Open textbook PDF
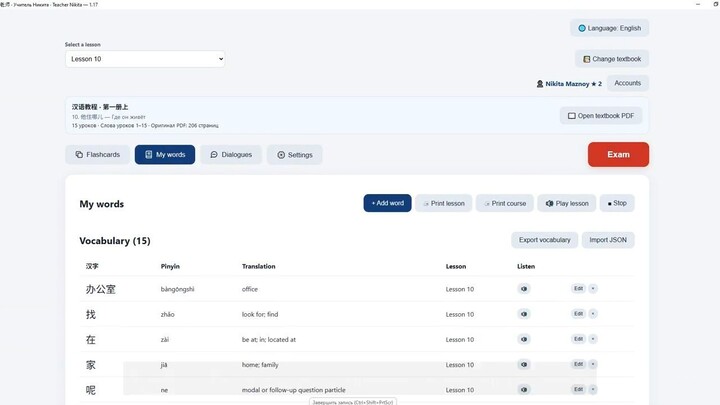Viewport: 720px width, 405px height. [601, 116]
